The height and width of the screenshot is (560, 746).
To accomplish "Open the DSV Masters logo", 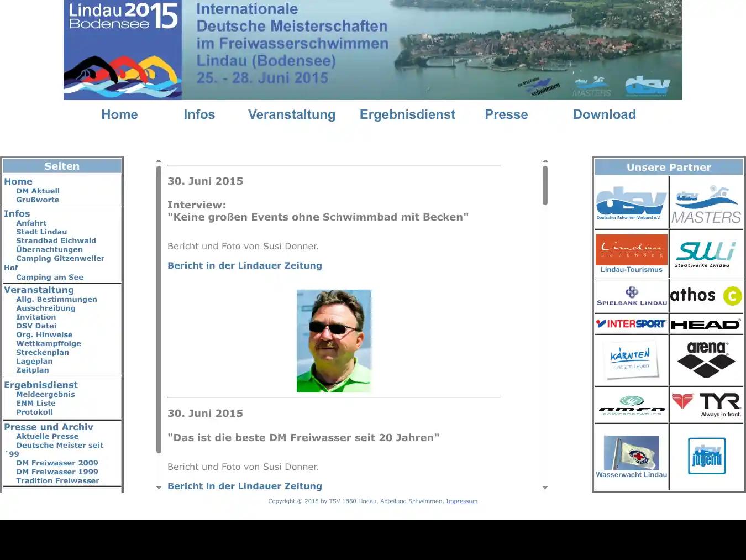I will [x=706, y=201].
